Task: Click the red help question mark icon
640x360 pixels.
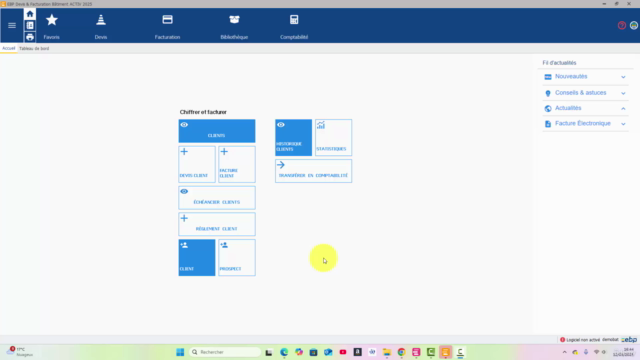Action: click(622, 25)
